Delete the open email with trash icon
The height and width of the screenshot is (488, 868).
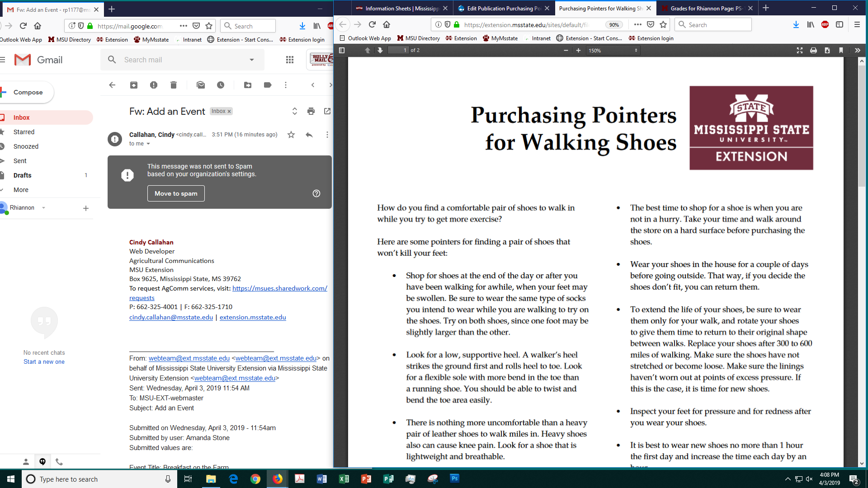(174, 85)
